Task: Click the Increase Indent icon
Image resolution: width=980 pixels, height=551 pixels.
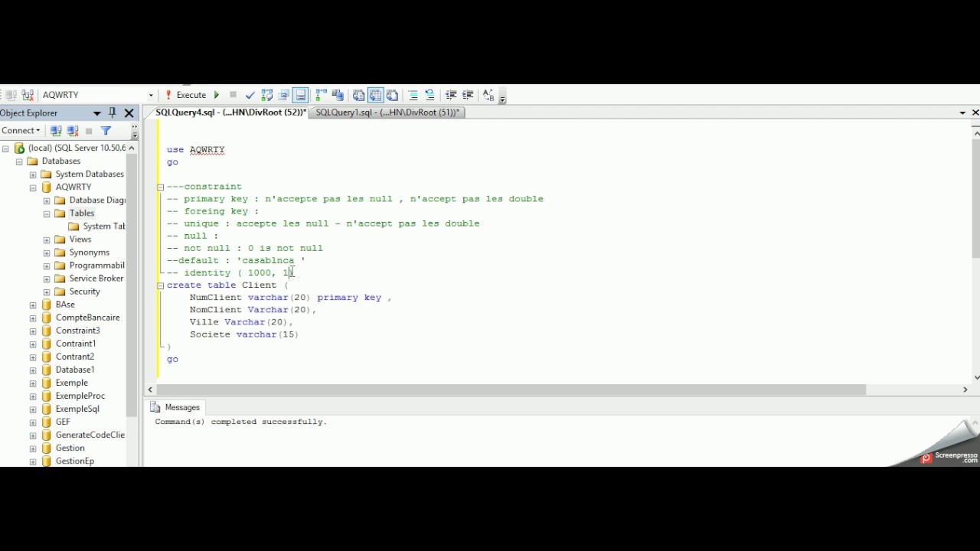Action: 468,95
